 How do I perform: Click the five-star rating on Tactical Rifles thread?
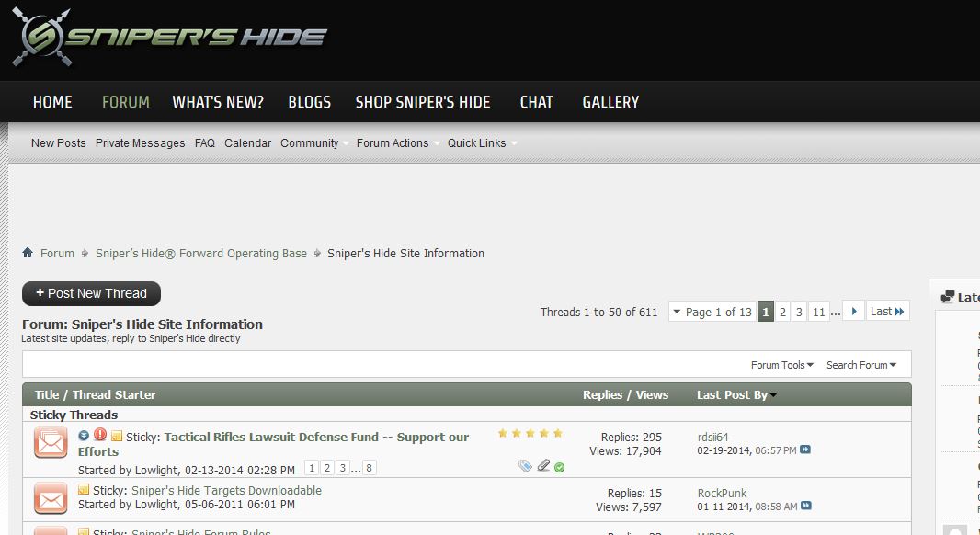click(x=530, y=433)
